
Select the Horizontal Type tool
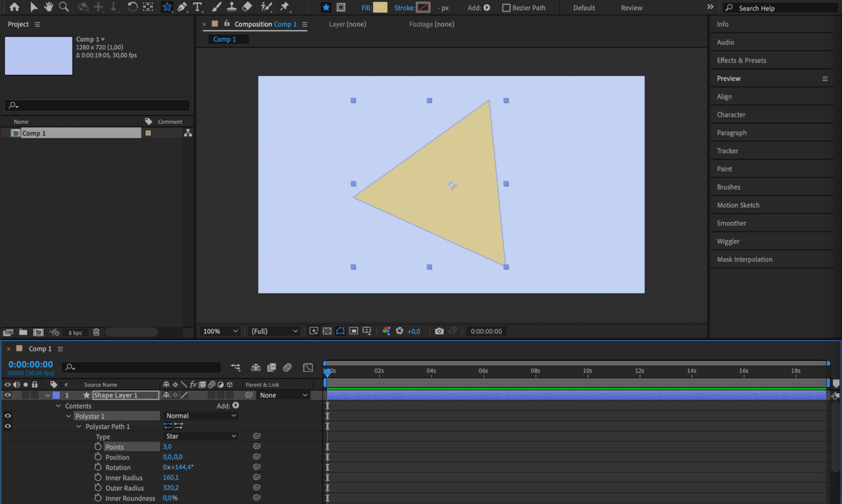(x=197, y=7)
